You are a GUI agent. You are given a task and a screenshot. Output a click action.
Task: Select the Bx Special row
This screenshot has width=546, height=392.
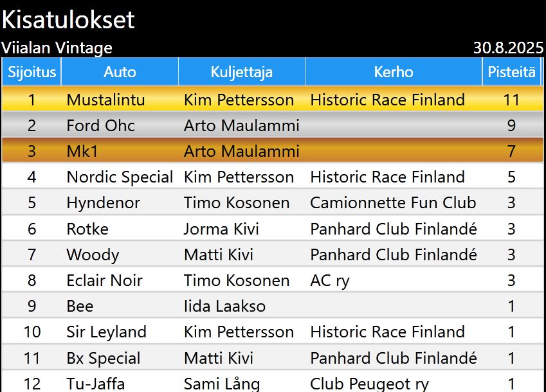[273, 358]
